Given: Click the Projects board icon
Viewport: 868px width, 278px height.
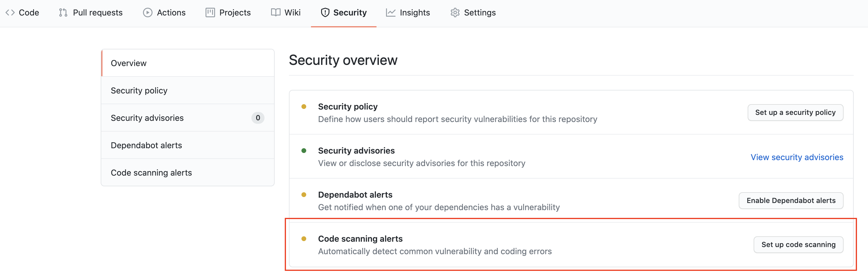Looking at the screenshot, I should tap(210, 13).
